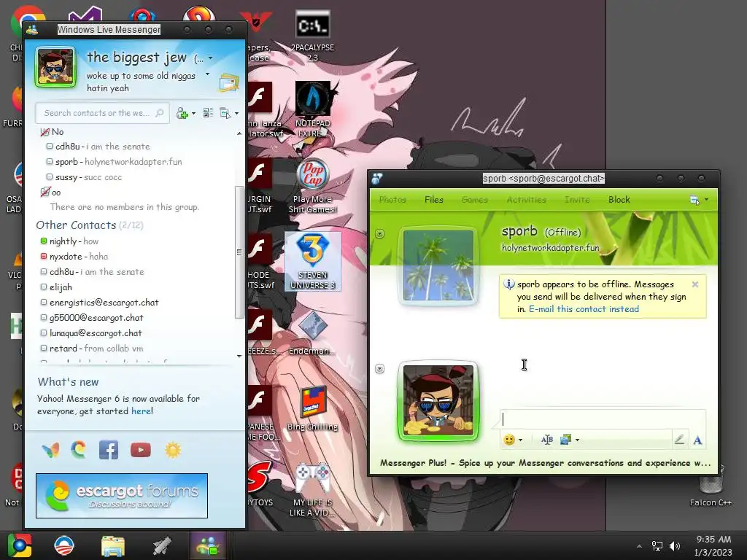This screenshot has width=747, height=560.
Task: Select contact g55000@escargot.chat
Action: click(91, 318)
